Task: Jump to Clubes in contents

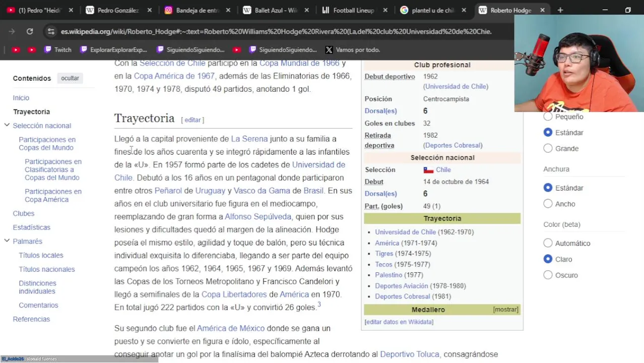Action: point(24,214)
